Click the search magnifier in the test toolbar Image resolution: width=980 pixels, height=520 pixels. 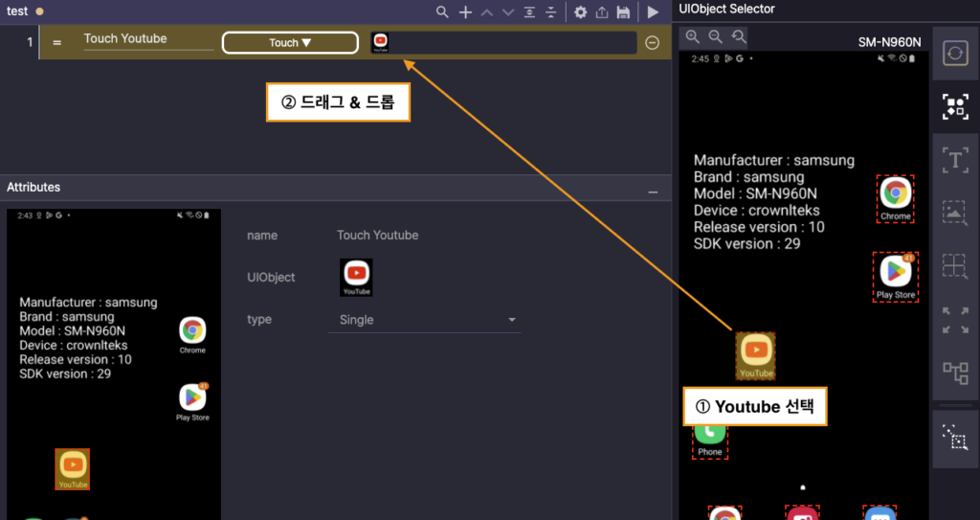click(442, 12)
